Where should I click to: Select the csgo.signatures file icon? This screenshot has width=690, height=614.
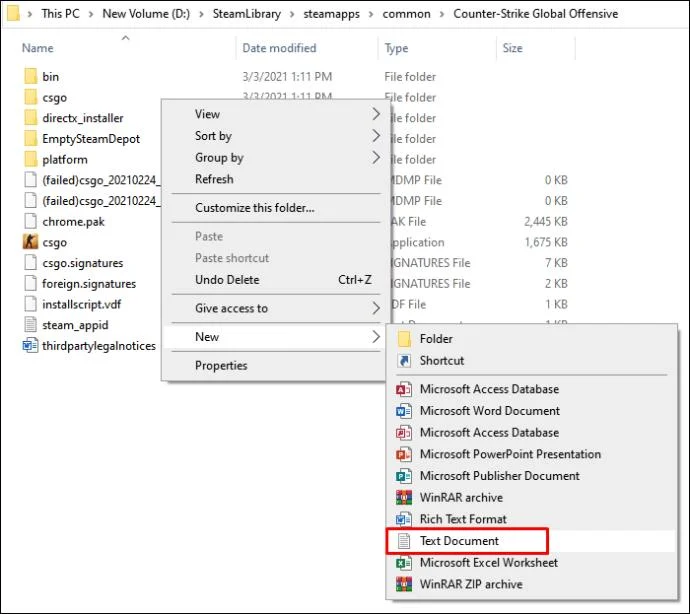[30, 262]
